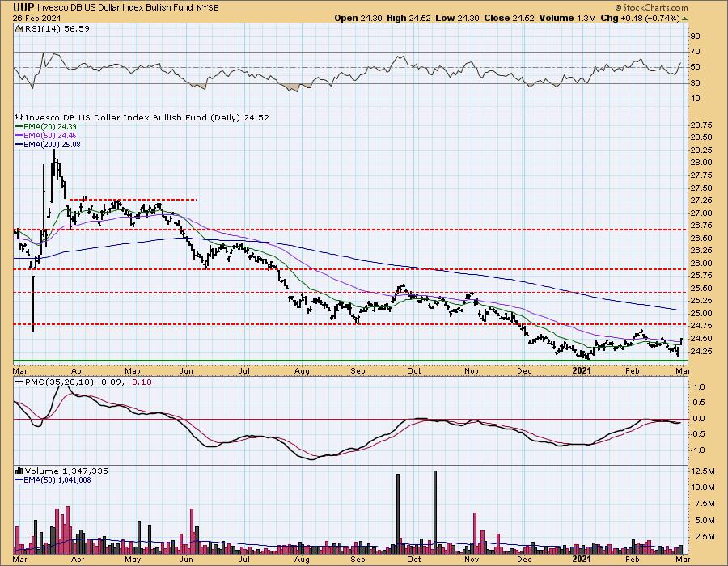Click Aug on the price panel's date axis
Viewport: 728px width, 566px height.
302,371
